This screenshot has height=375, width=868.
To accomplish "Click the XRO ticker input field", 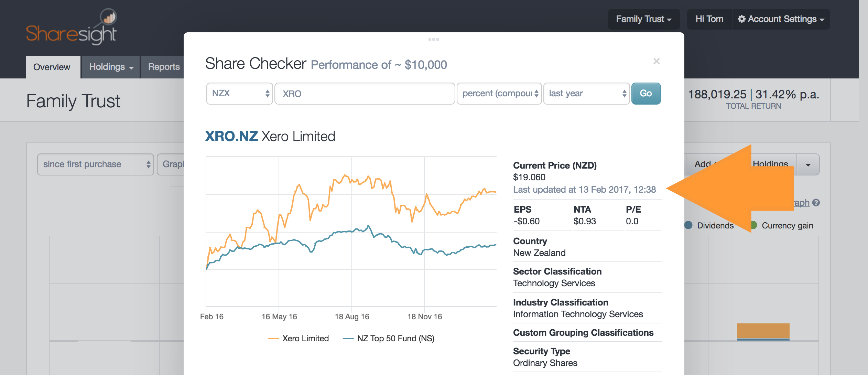I will [365, 93].
